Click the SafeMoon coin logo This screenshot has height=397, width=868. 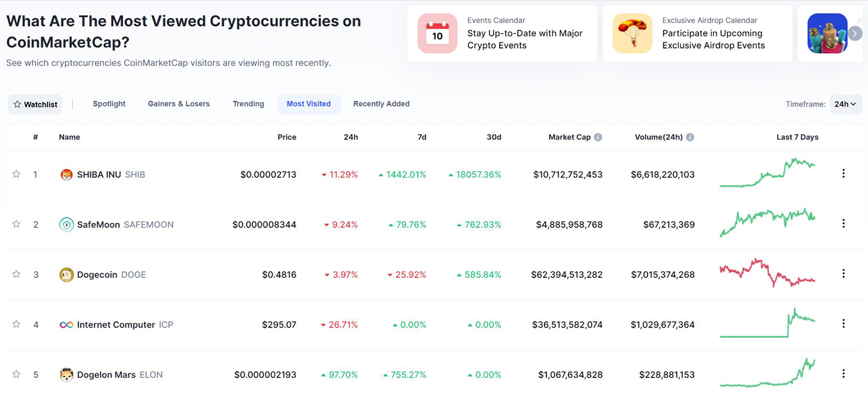point(67,225)
